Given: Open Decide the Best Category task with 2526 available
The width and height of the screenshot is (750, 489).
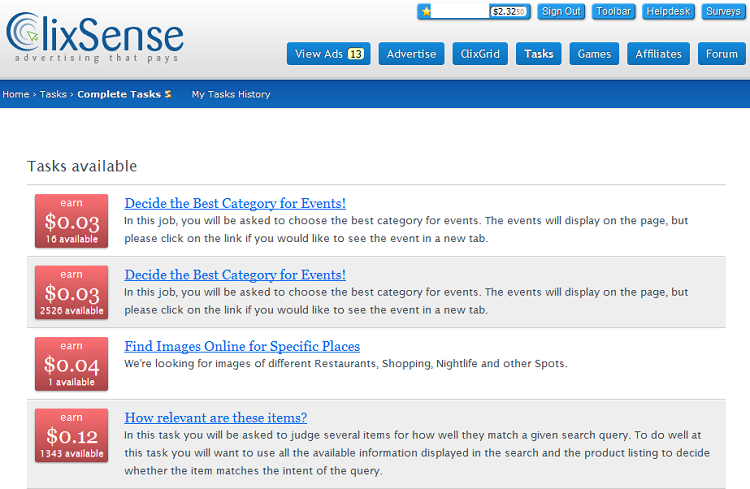Looking at the screenshot, I should [x=235, y=275].
